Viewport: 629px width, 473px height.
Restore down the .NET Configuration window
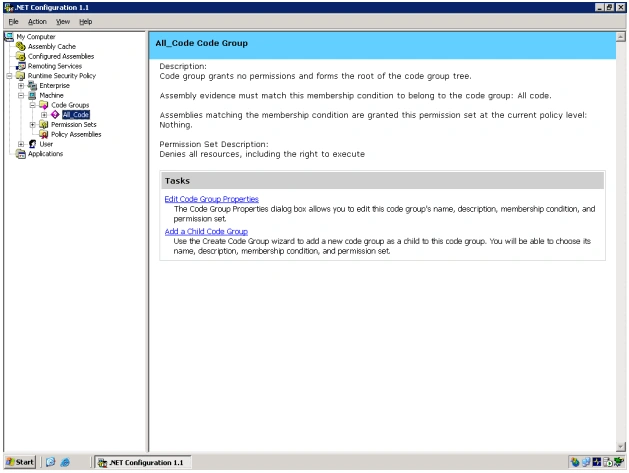click(x=609, y=7)
